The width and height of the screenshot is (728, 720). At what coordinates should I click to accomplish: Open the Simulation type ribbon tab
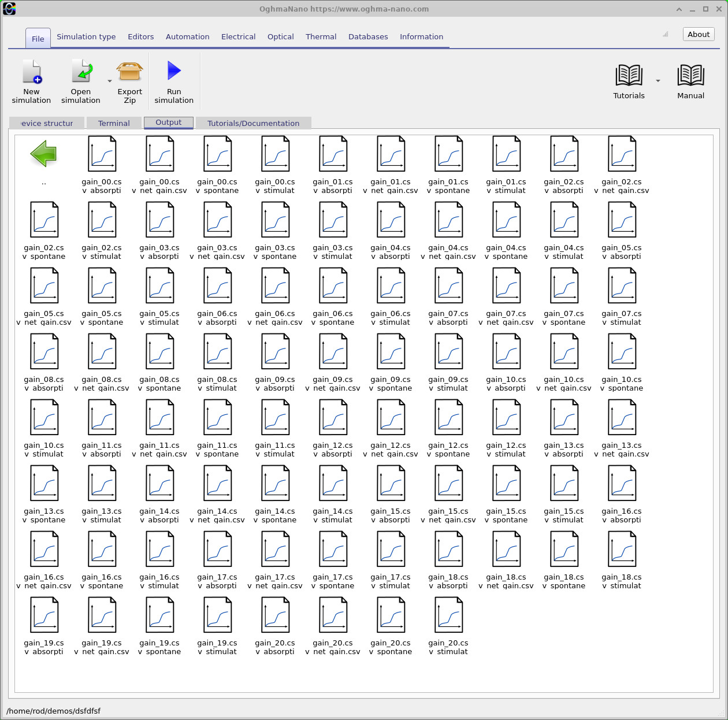(x=86, y=36)
